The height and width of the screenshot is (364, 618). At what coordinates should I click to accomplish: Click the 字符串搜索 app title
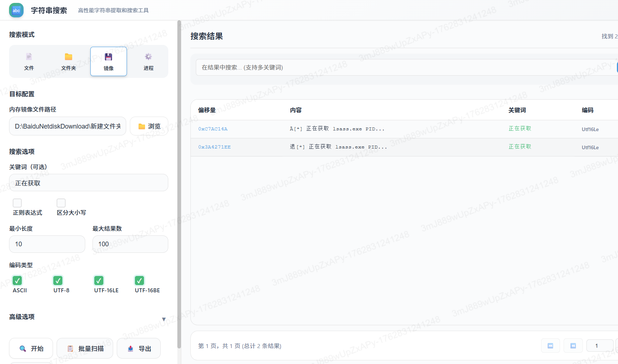pos(49,11)
